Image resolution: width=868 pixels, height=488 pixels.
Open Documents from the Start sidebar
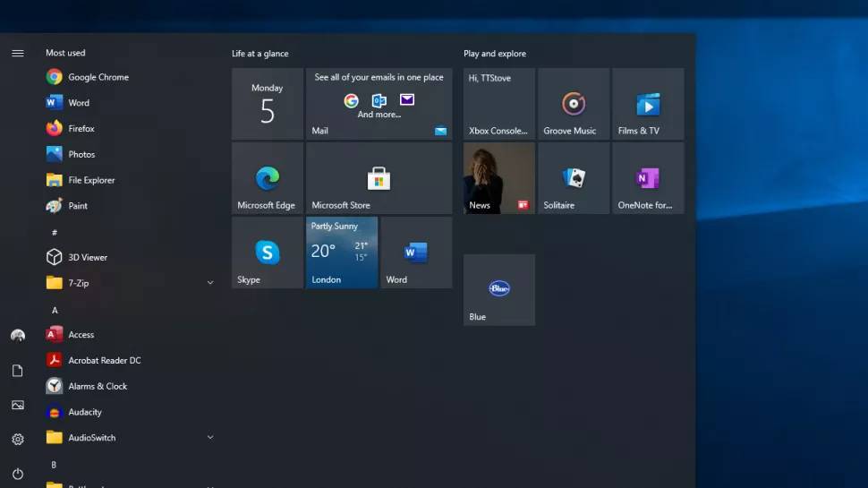point(18,371)
